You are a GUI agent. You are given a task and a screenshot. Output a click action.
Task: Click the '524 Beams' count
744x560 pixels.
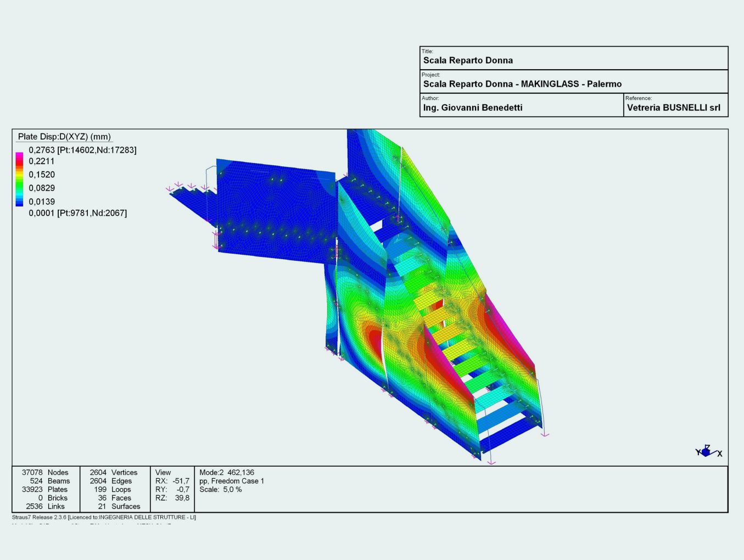click(50, 481)
